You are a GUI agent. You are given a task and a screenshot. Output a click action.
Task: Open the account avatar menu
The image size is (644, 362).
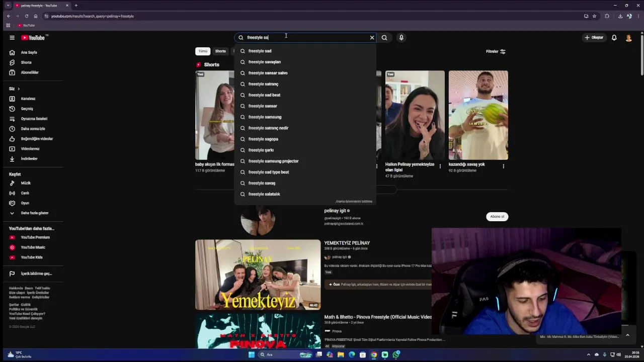point(628,38)
